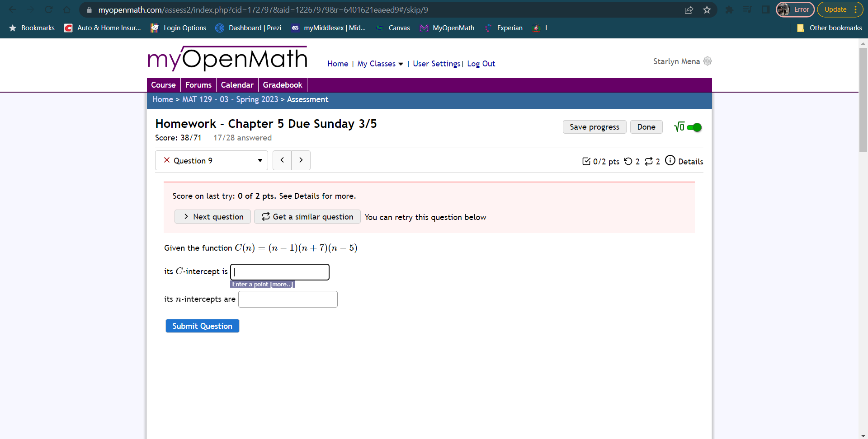Viewport: 868px width, 439px height.
Task: Click Save progress
Action: (x=594, y=127)
